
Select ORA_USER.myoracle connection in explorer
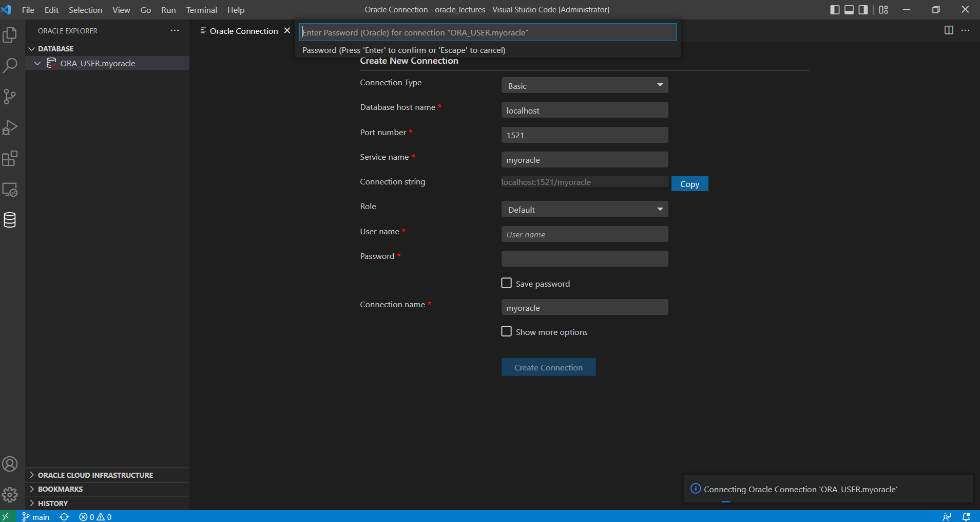pyautogui.click(x=107, y=63)
